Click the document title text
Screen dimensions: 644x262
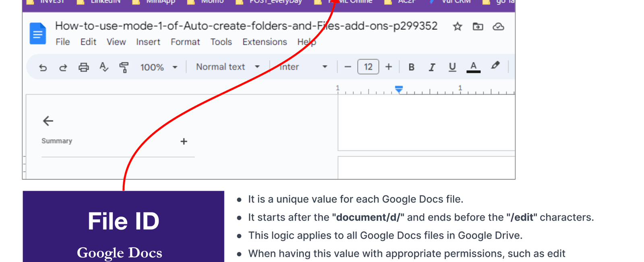(x=246, y=26)
